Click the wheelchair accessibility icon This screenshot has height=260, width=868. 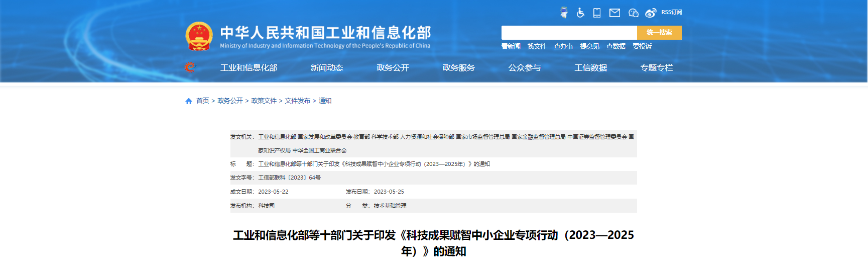click(x=580, y=13)
